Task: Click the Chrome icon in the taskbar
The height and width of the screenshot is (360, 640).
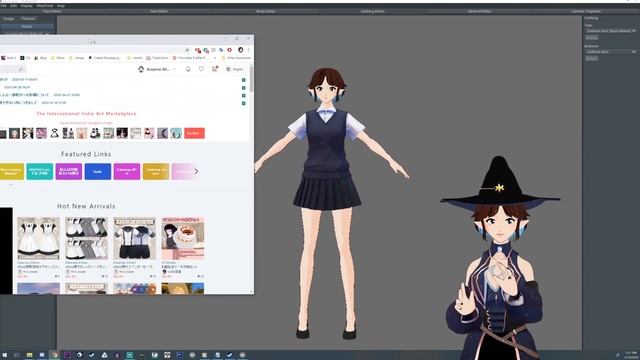Action: [x=54, y=355]
